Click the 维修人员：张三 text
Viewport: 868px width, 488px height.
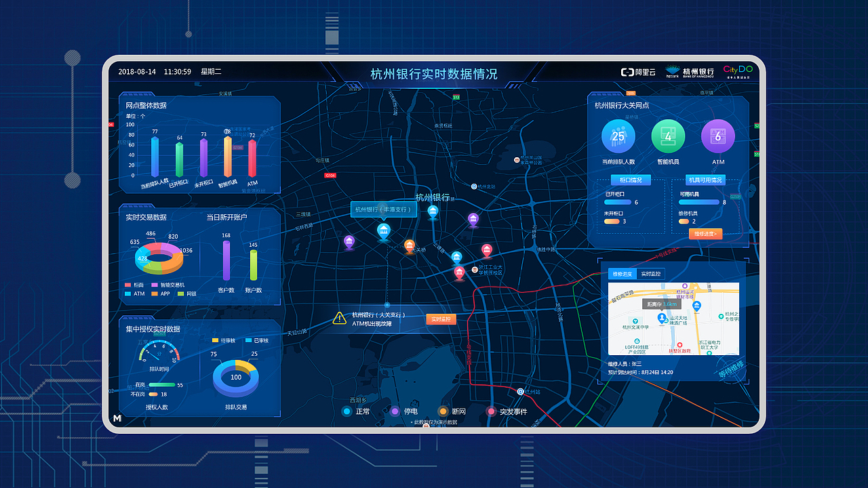(625, 364)
